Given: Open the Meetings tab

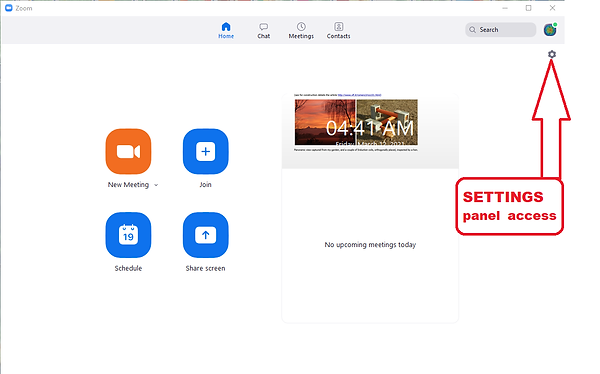Looking at the screenshot, I should click(x=301, y=30).
